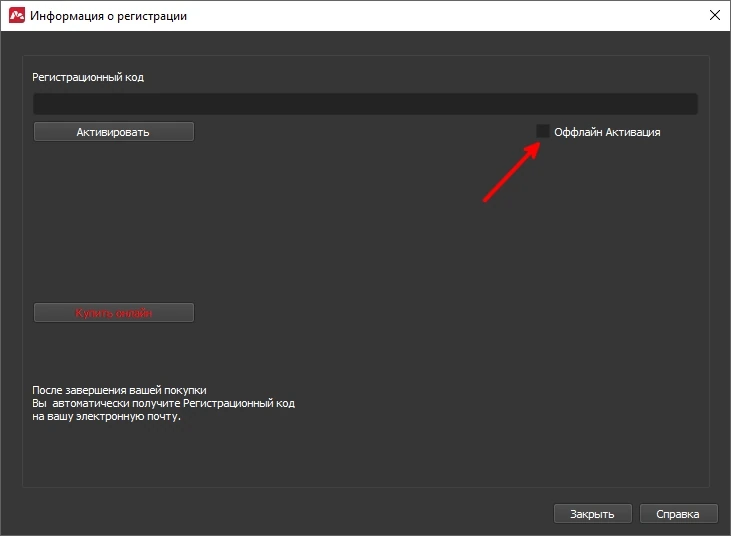
Task: Click the После завершения вашей покупки text
Action: (119, 390)
